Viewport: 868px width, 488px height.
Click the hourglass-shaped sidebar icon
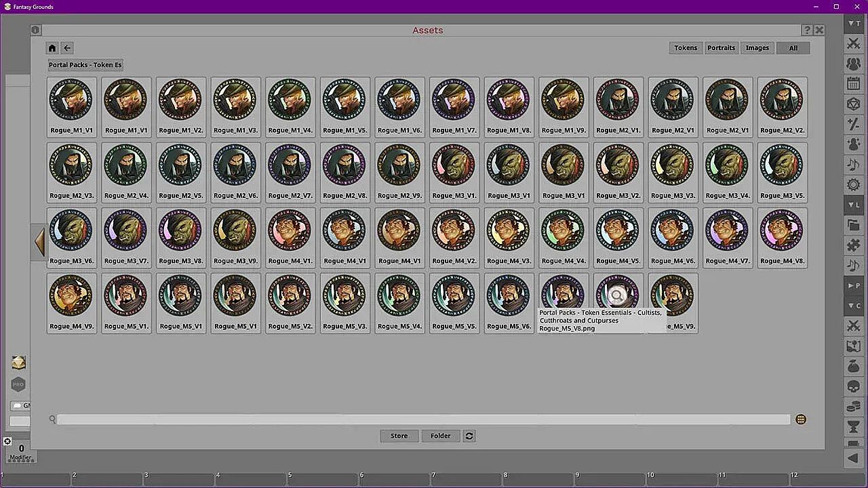(x=854, y=426)
